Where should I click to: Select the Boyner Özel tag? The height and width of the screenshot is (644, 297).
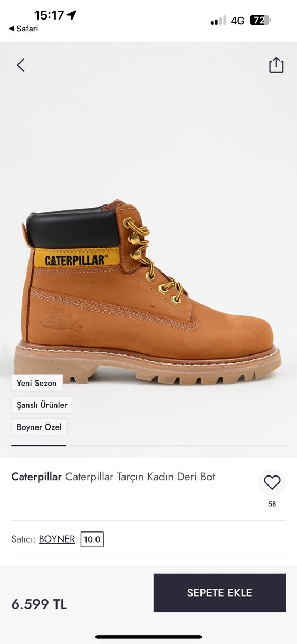click(39, 427)
